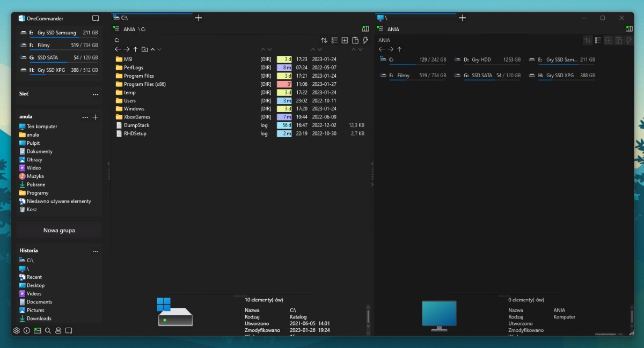
Task: Open the three-dot menu next to Sieć
Action: (x=96, y=94)
